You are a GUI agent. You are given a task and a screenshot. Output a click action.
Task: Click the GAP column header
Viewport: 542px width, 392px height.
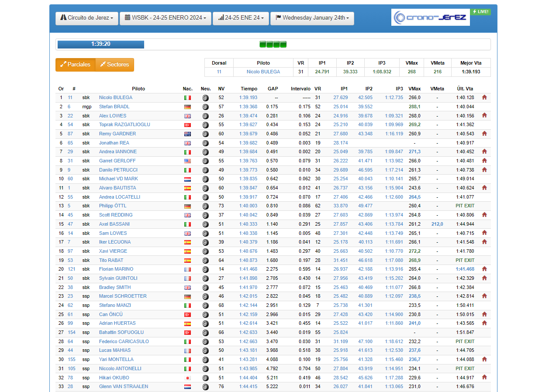(x=273, y=89)
